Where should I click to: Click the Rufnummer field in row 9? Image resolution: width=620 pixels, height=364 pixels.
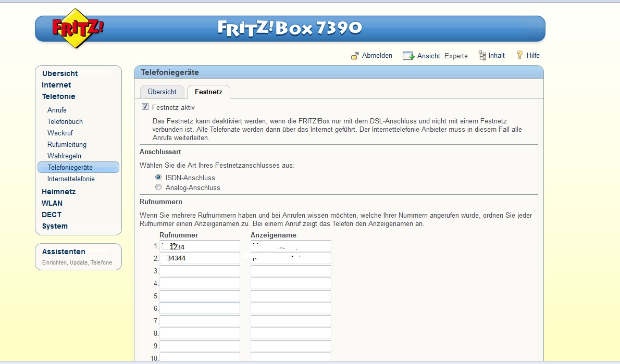click(x=200, y=346)
